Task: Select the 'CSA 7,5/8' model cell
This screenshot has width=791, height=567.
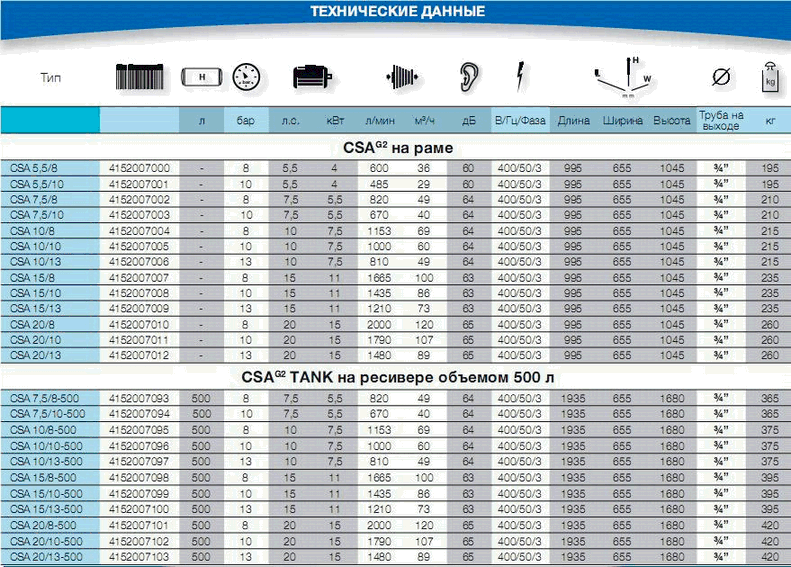Action: pyautogui.click(x=50, y=200)
